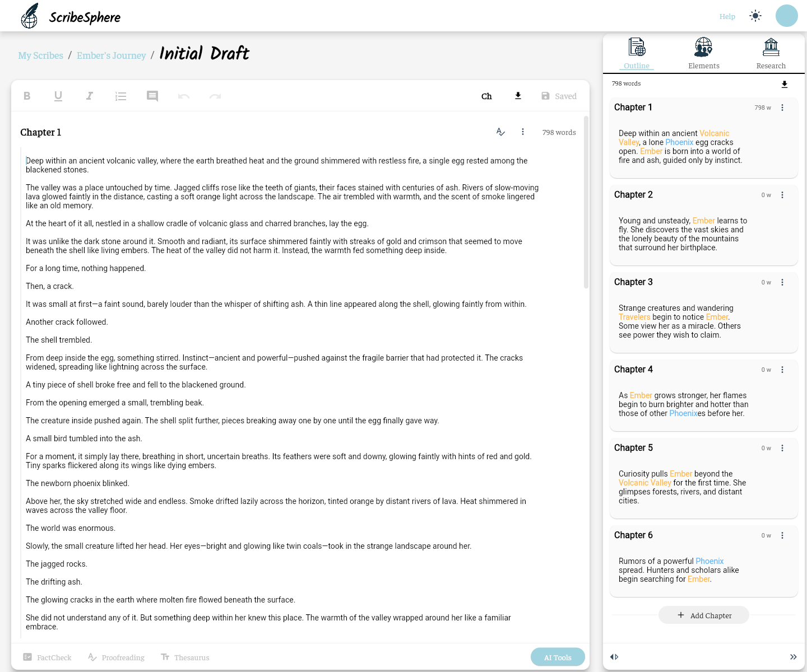The height and width of the screenshot is (672, 807).
Task: Open options menu for outline Chapter 1 card
Action: (782, 108)
